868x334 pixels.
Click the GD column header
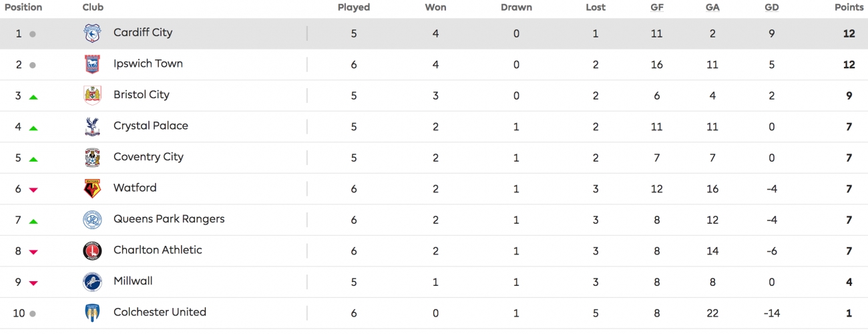click(x=772, y=7)
